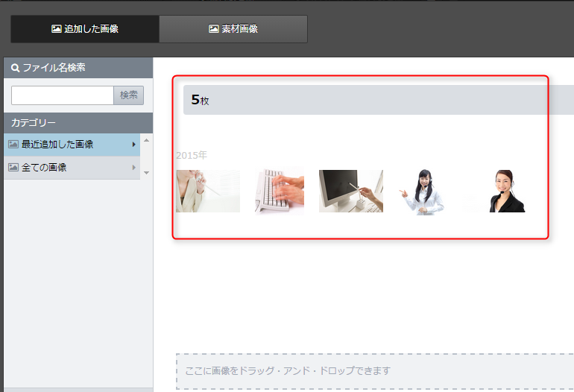Select the hands typing on keyboard thumbnail
574x392 pixels.
279,192
